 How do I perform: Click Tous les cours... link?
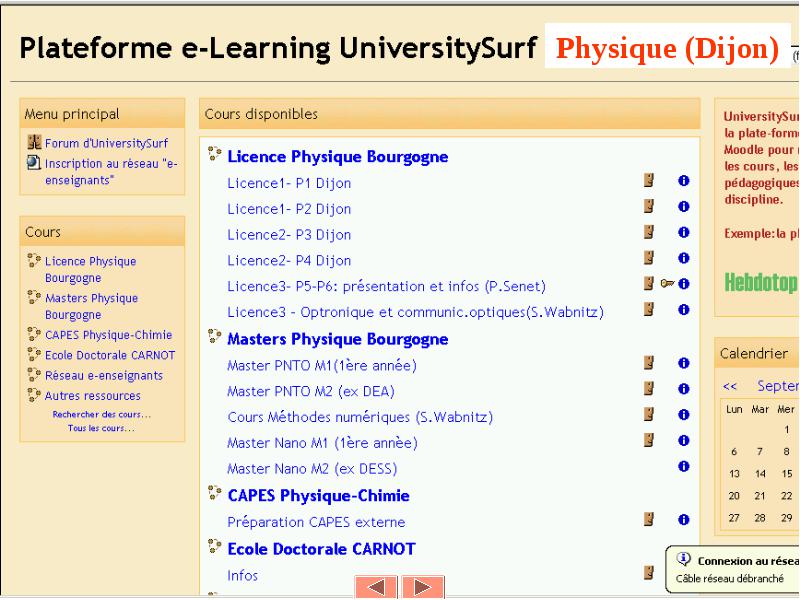tap(101, 428)
